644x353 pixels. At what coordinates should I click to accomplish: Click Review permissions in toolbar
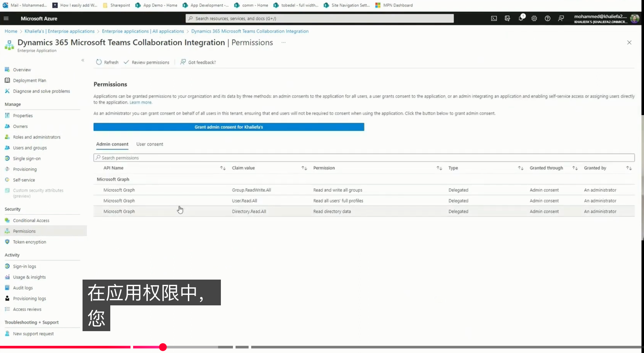click(146, 62)
